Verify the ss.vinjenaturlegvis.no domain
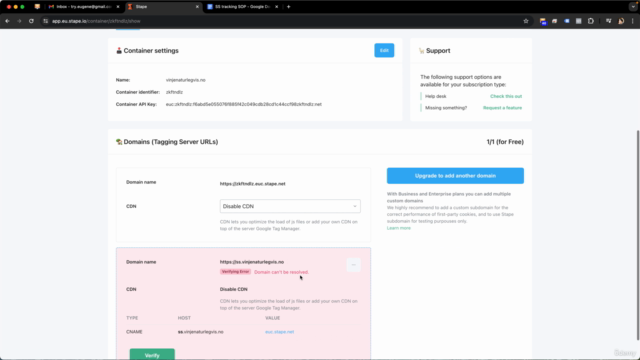 [x=152, y=355]
